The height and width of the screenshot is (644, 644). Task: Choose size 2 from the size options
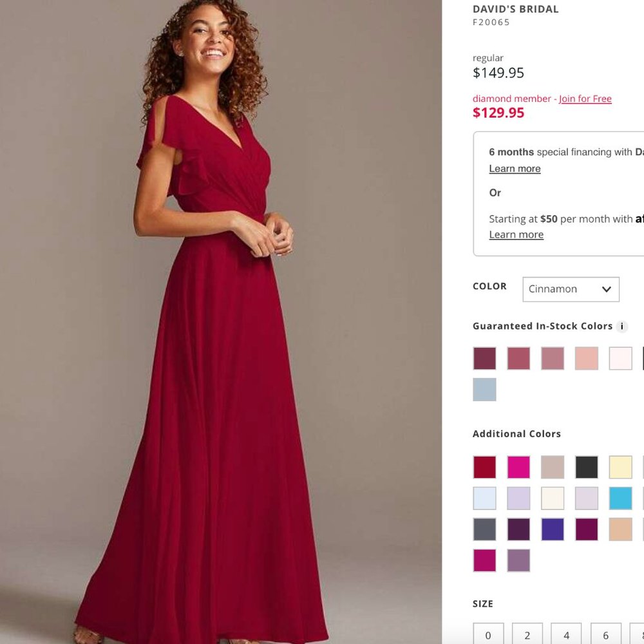pyautogui.click(x=527, y=634)
